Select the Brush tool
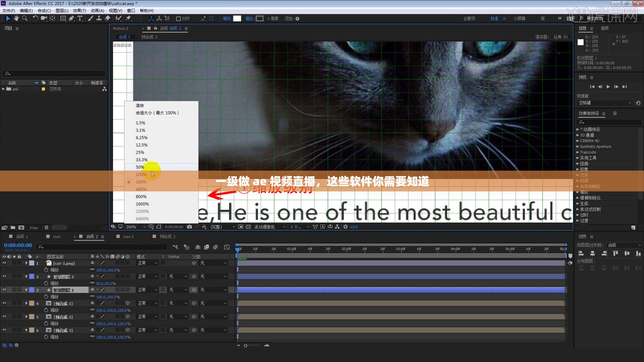This screenshot has height=362, width=644. (x=91, y=18)
